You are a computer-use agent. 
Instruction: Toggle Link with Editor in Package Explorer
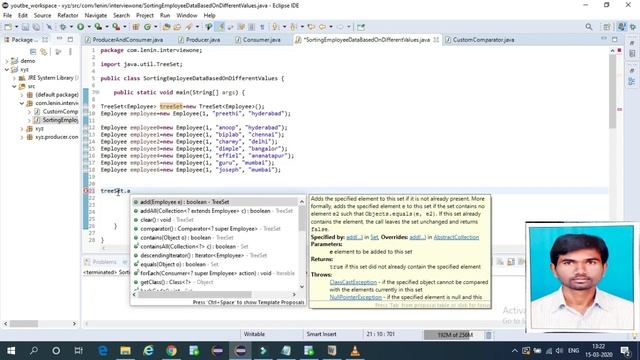[x=44, y=51]
